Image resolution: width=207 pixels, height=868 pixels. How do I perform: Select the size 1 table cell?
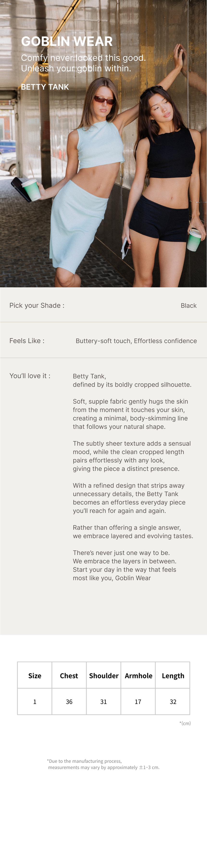click(35, 702)
